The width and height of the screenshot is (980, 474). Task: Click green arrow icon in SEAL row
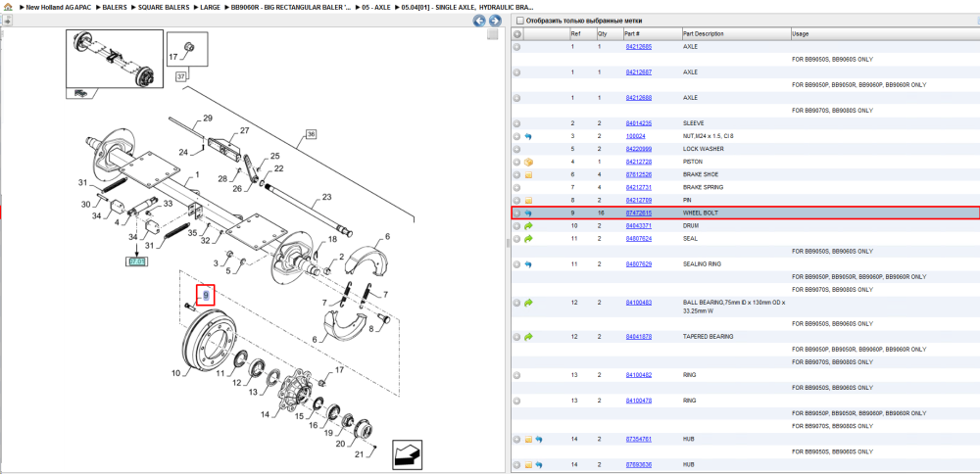(x=528, y=239)
